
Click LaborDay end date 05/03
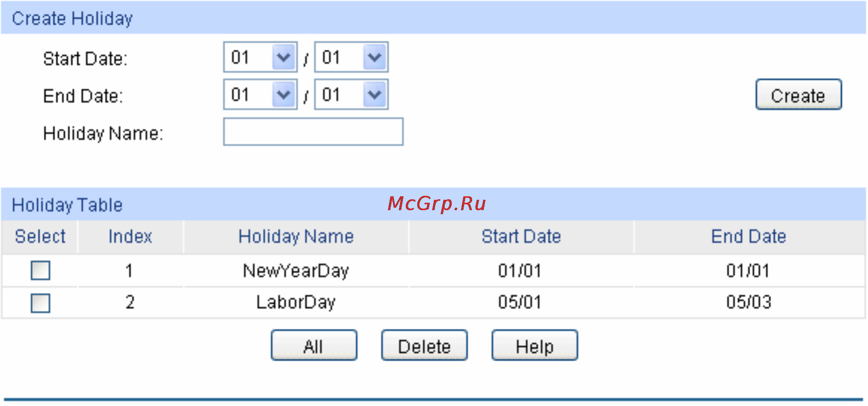point(749,302)
